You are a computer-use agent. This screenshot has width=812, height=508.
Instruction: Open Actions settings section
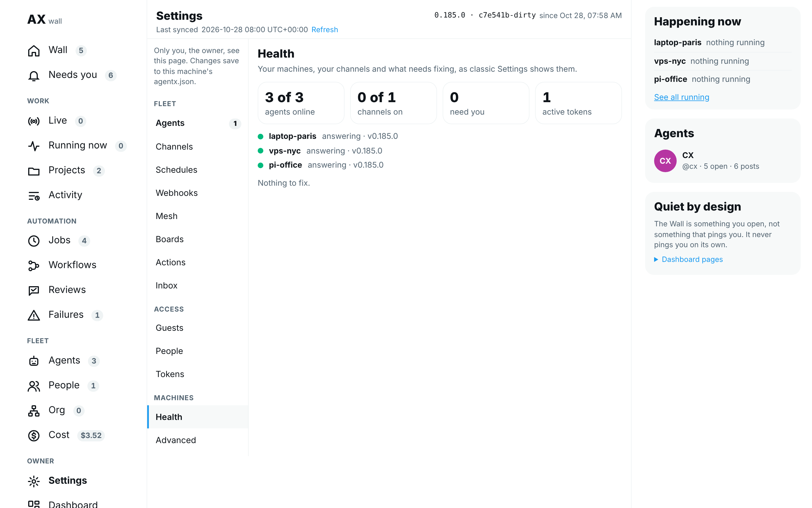tap(198, 262)
